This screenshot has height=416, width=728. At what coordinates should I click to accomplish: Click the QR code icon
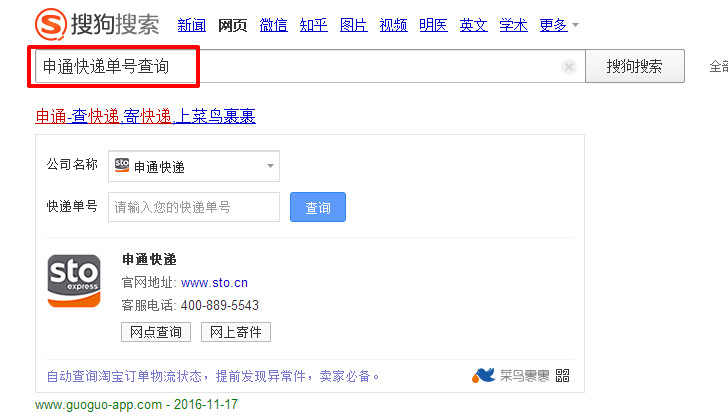pyautogui.click(x=562, y=375)
